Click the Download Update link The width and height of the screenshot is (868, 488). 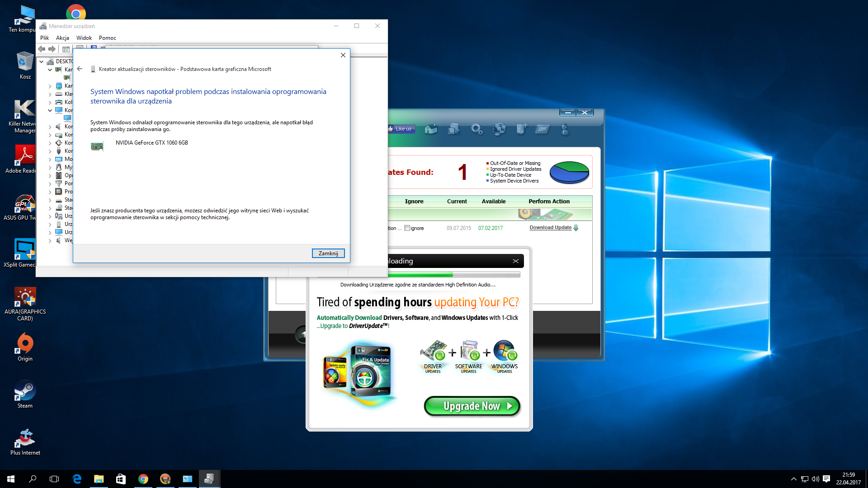tap(550, 227)
